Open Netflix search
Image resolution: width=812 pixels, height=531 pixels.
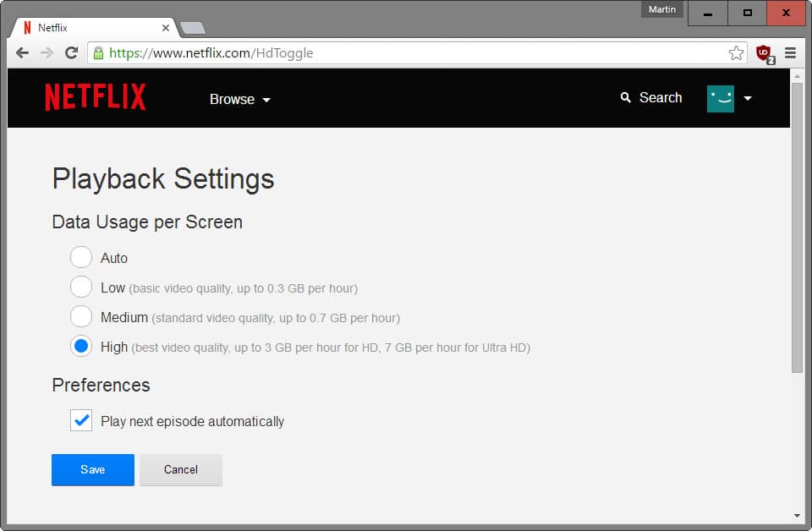tap(651, 98)
